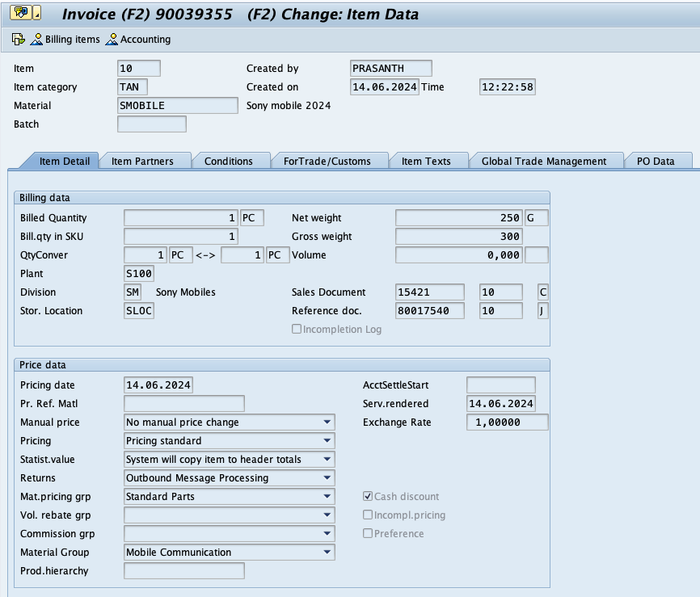The image size is (700, 597).
Task: Toggle the Cash discount checkbox
Action: pyautogui.click(x=367, y=496)
